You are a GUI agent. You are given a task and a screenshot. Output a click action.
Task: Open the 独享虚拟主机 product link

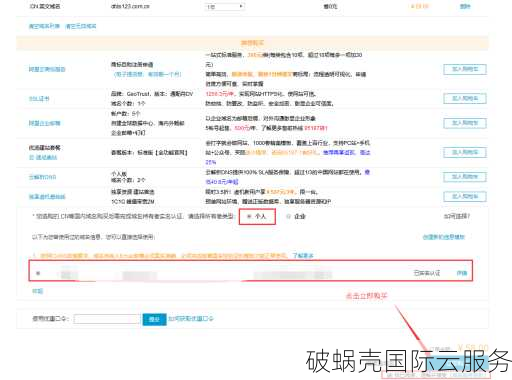click(47, 197)
